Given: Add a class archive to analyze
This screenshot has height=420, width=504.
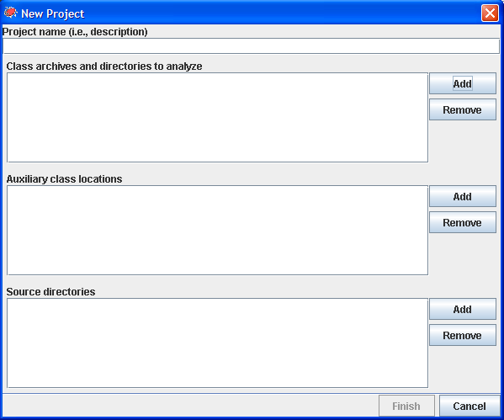Looking at the screenshot, I should [463, 83].
